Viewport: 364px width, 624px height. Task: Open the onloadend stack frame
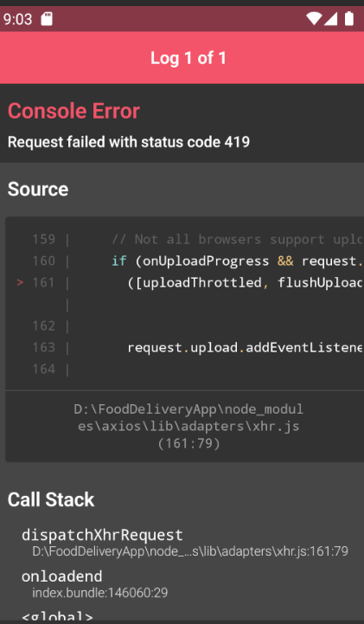(61, 576)
